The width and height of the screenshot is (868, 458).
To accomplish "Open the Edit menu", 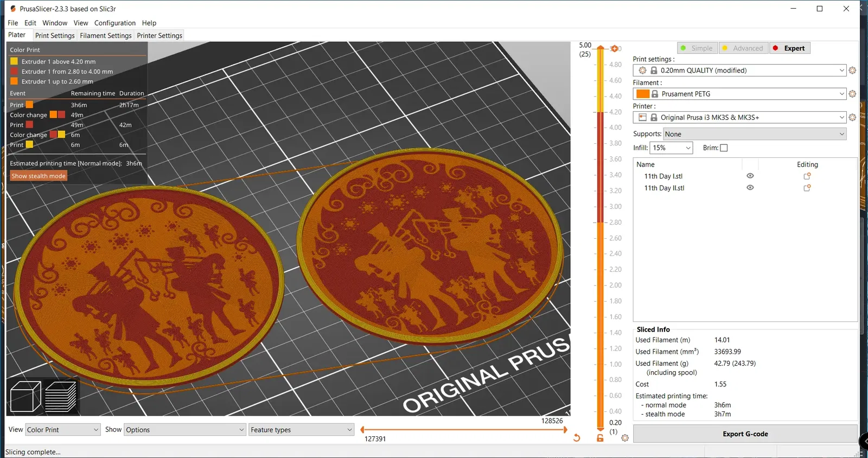I will [30, 23].
